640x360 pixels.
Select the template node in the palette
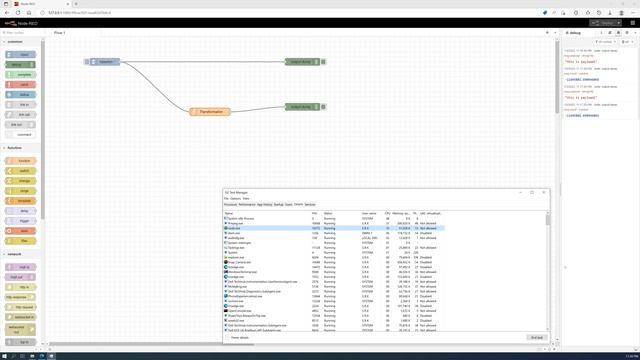click(x=20, y=201)
